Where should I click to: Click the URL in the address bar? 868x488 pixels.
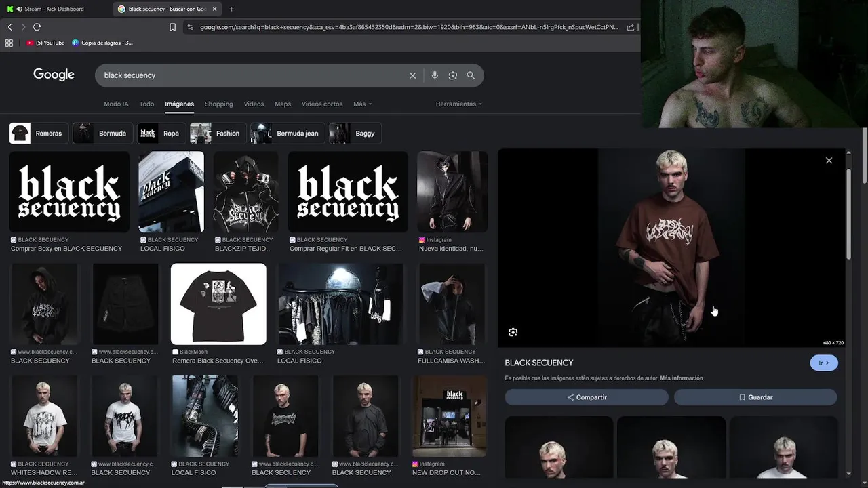pyautogui.click(x=409, y=27)
